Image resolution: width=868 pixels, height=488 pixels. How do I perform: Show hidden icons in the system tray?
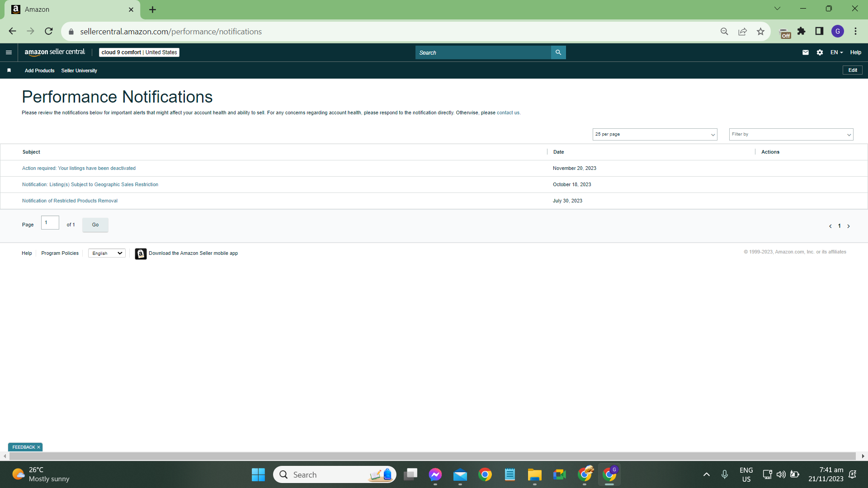coord(706,474)
